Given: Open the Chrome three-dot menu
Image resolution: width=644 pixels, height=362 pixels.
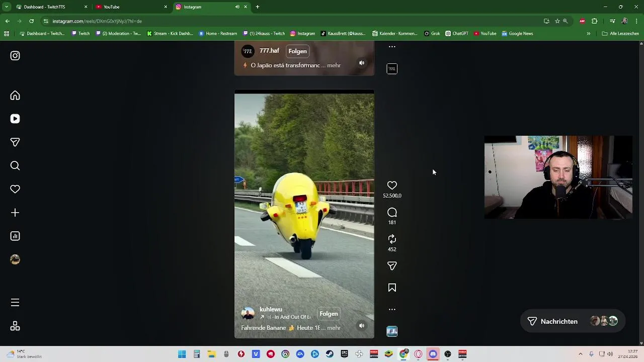Looking at the screenshot, I should [x=637, y=21].
